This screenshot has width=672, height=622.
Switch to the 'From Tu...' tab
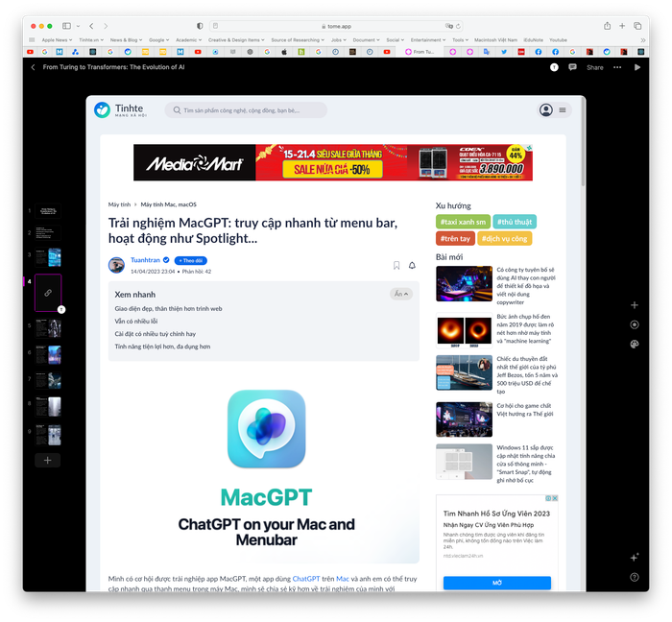(x=420, y=52)
